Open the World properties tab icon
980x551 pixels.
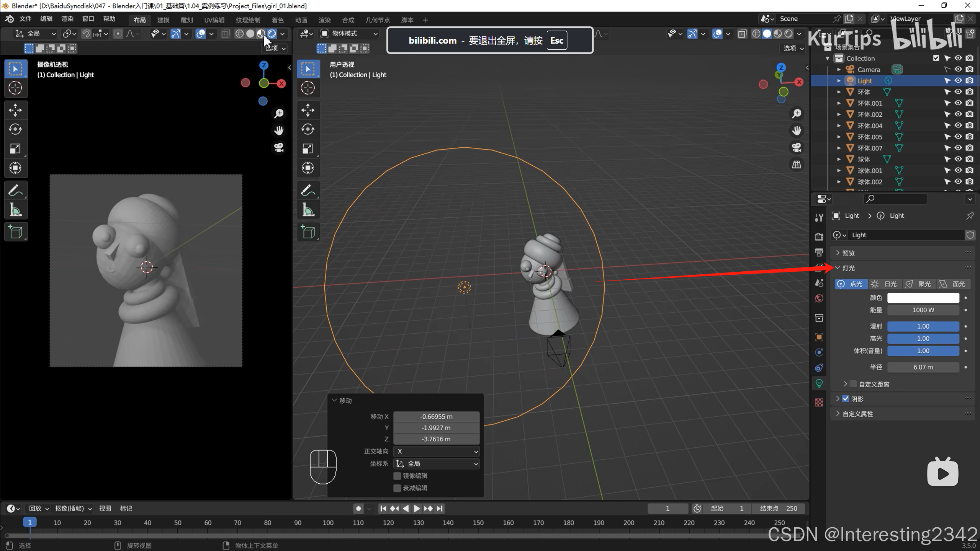point(819,298)
